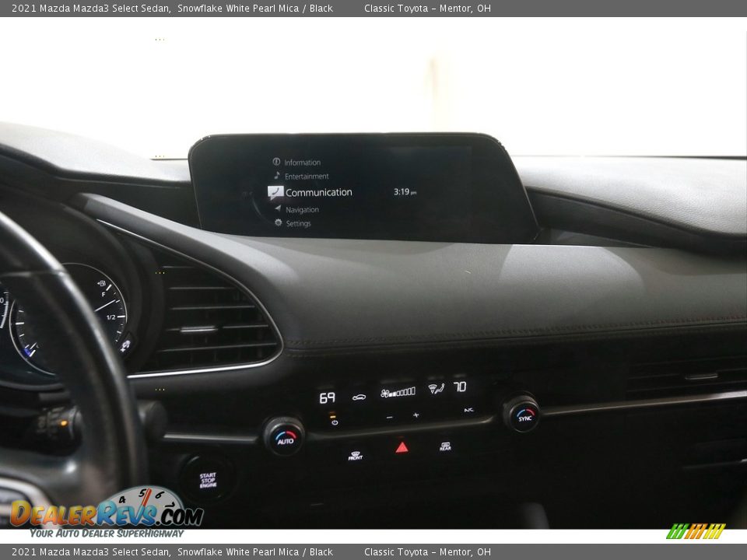
Task: Click the DealerRevs.com logo
Action: click(x=107, y=513)
